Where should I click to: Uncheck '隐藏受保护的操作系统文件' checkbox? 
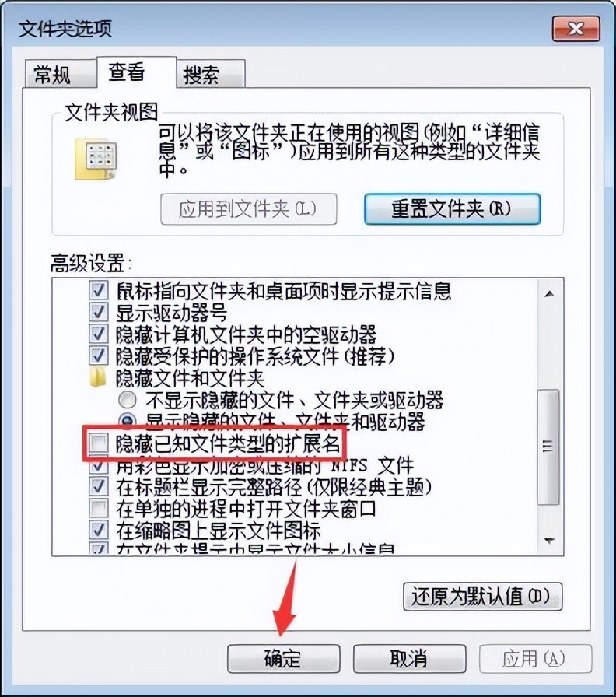(98, 356)
